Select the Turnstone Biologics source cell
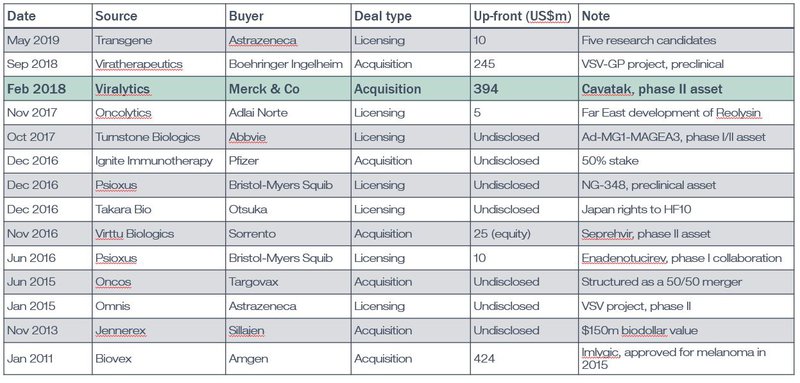 [147, 137]
